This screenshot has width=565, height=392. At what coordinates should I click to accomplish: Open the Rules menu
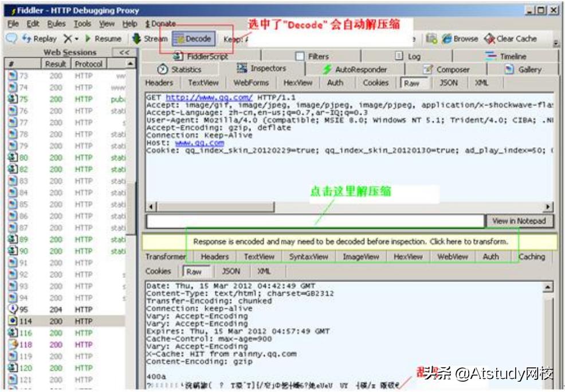coord(56,23)
